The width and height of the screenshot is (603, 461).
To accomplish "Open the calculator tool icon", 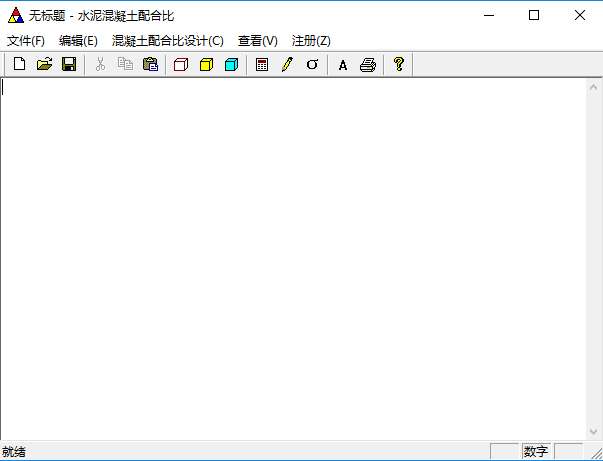I will pyautogui.click(x=262, y=64).
